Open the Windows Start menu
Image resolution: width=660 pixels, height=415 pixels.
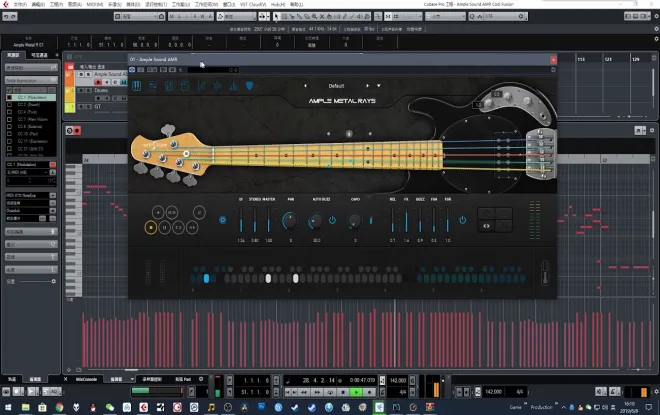pos(8,407)
